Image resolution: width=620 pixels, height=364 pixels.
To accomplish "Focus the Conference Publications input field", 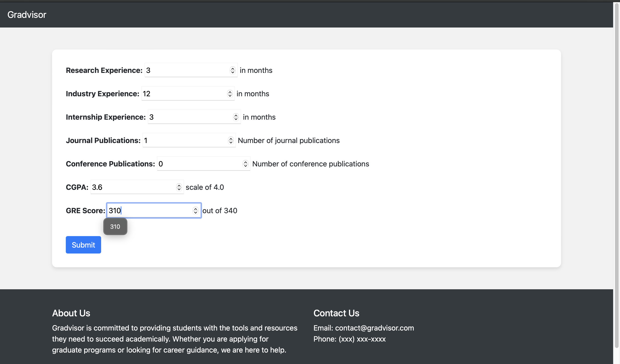I will click(203, 164).
